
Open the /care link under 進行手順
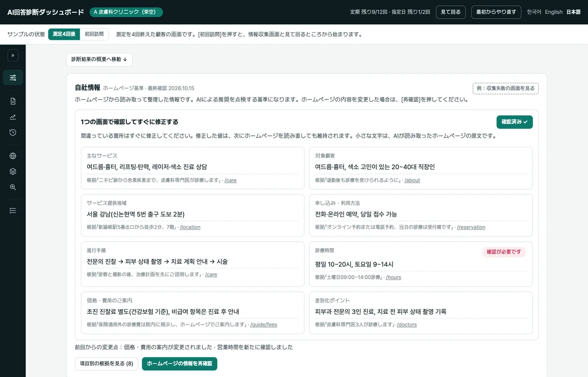coord(211,275)
